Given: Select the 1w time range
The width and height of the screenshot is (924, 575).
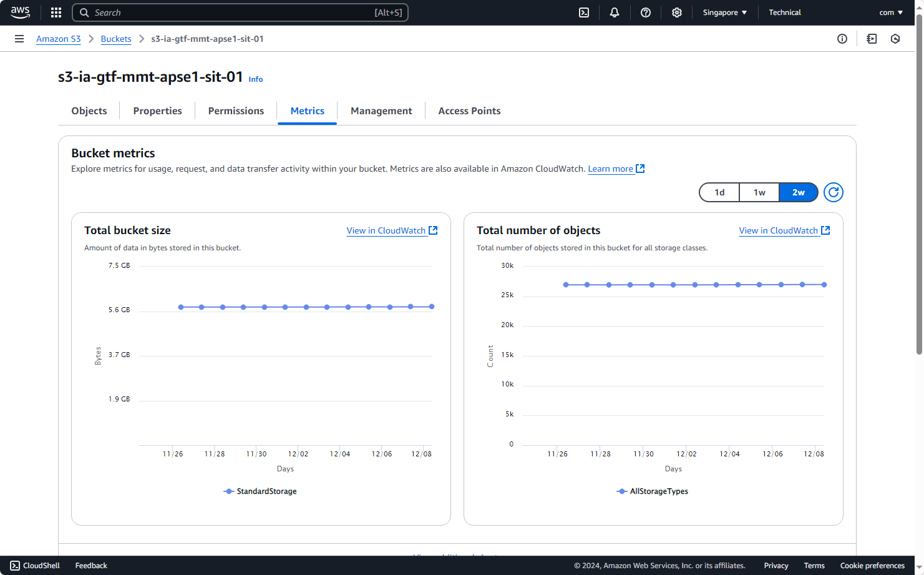Looking at the screenshot, I should (x=759, y=192).
